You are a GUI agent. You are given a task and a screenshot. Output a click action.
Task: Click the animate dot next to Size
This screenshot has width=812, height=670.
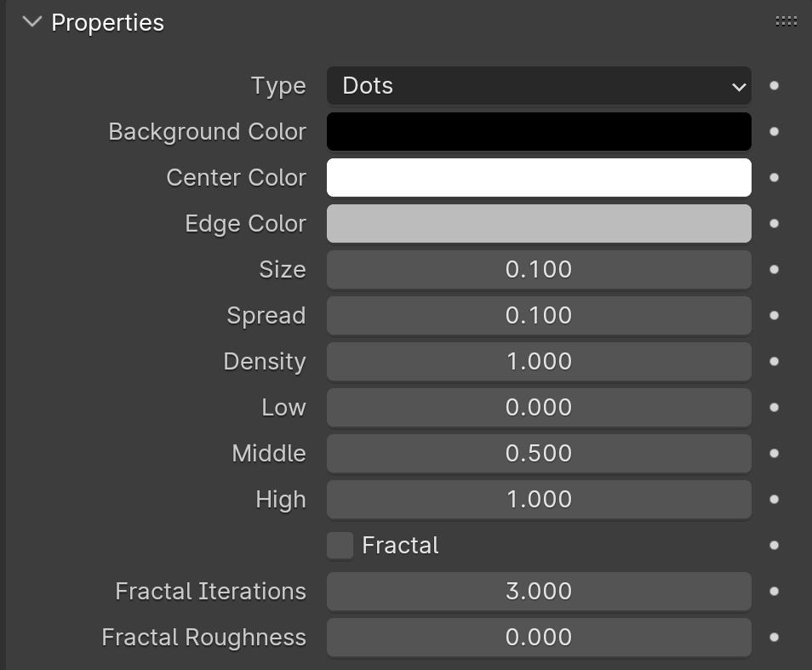774,269
